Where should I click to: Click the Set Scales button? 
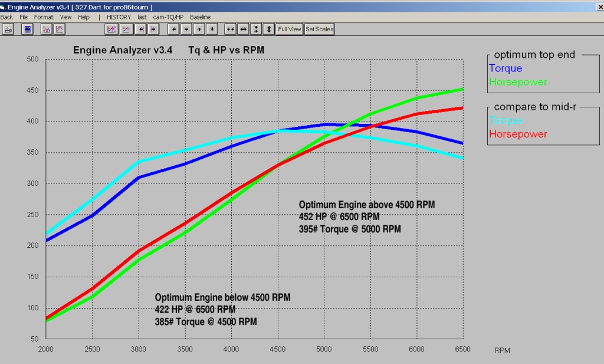pyautogui.click(x=319, y=29)
